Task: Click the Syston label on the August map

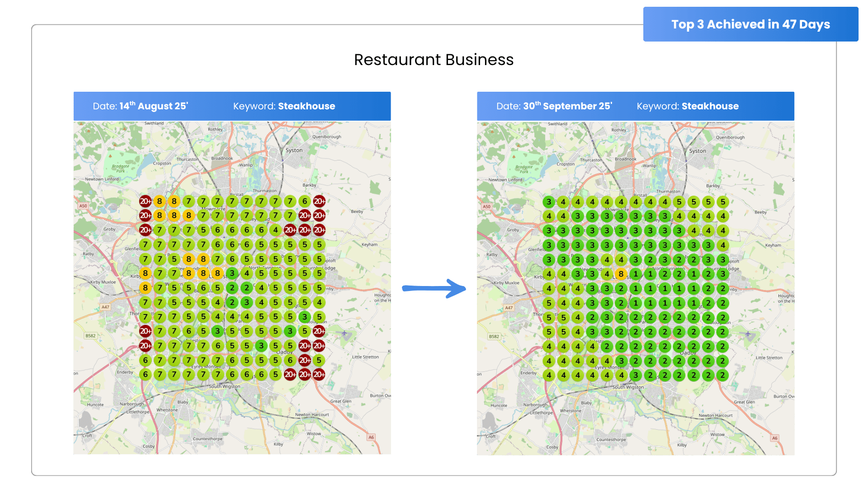Action: [x=294, y=150]
